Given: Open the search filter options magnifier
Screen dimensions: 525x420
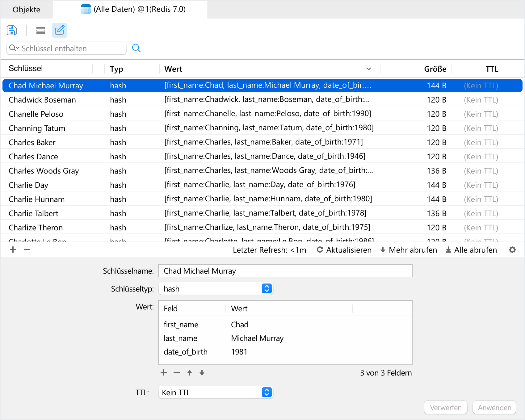Looking at the screenshot, I should click(x=14, y=48).
